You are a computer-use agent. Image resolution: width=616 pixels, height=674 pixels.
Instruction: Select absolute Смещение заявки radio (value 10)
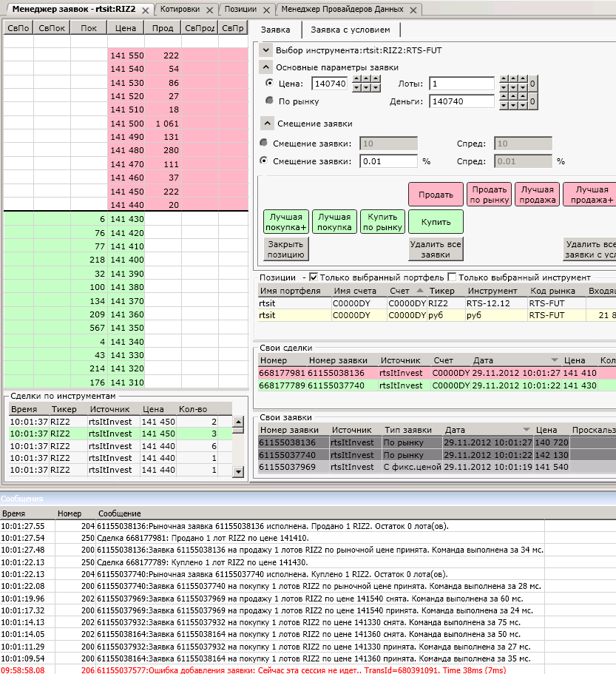pyautogui.click(x=264, y=143)
